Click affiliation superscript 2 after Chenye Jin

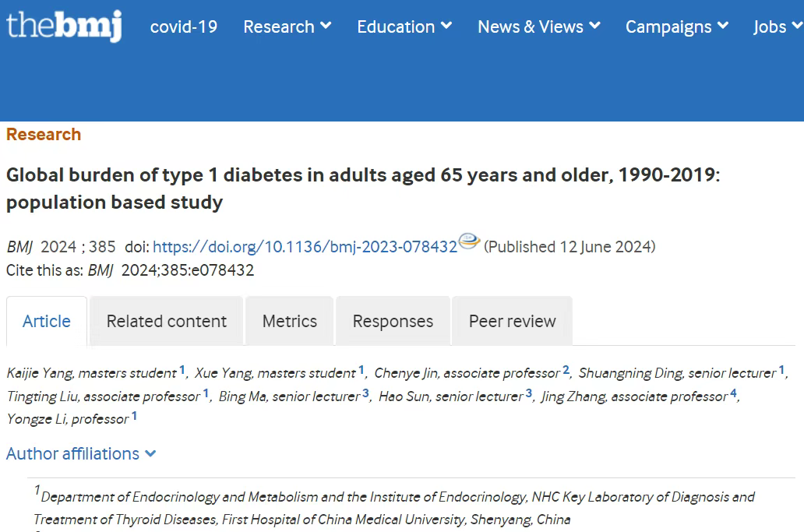pos(566,369)
